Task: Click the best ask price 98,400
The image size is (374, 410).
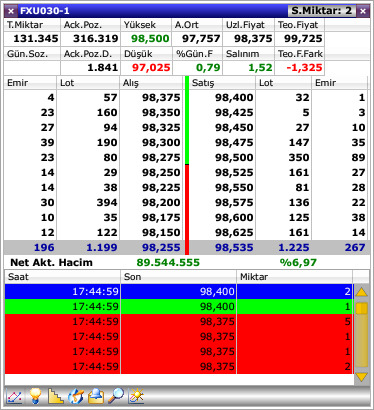Action: click(x=234, y=97)
